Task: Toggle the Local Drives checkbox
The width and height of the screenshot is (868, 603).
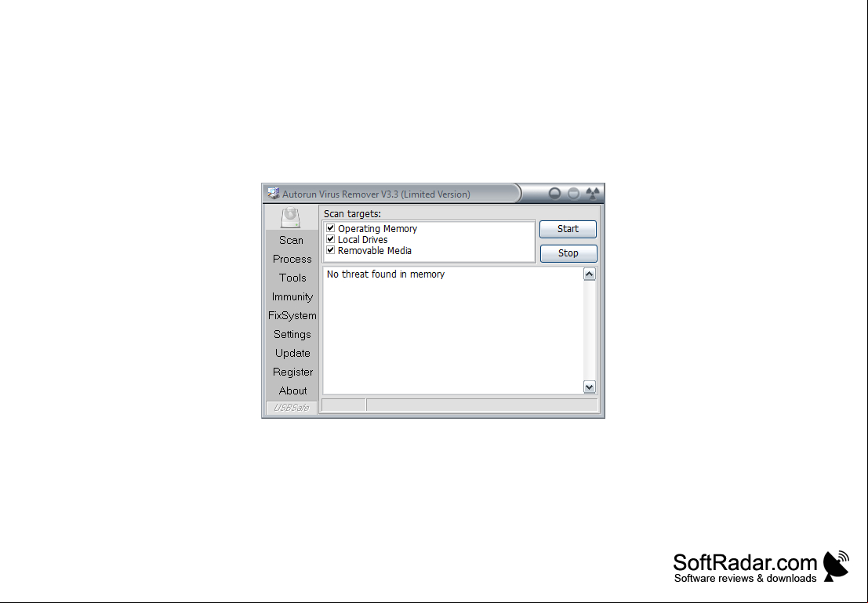Action: (330, 239)
